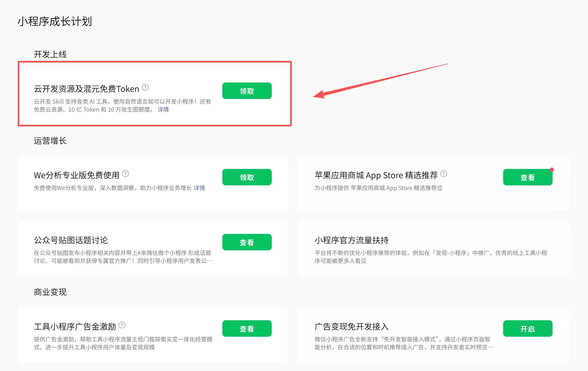Select 苹果应用商城 App Store 精选推荐 title
The image size is (588, 371).
pos(376,175)
